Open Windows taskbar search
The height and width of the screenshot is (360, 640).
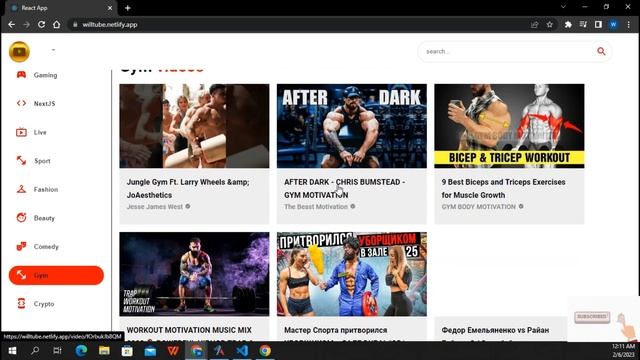tap(35, 351)
